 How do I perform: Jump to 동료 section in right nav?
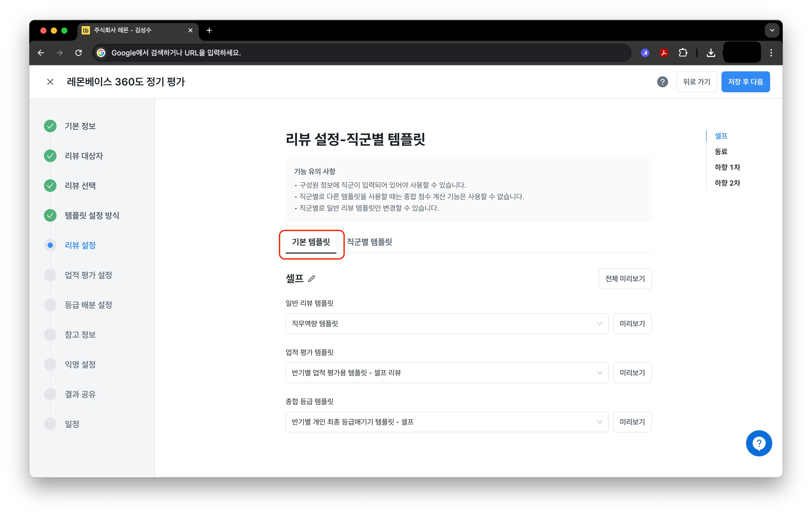point(721,152)
